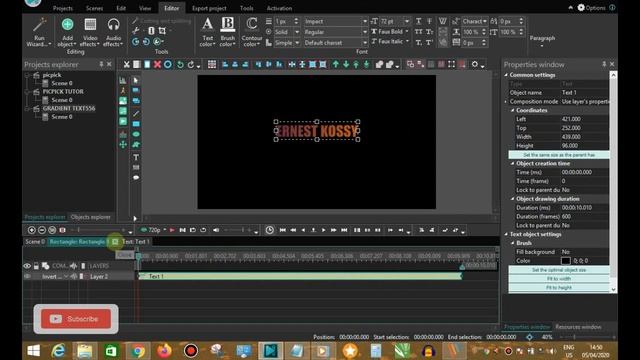Open the Scenes menu

[94, 8]
